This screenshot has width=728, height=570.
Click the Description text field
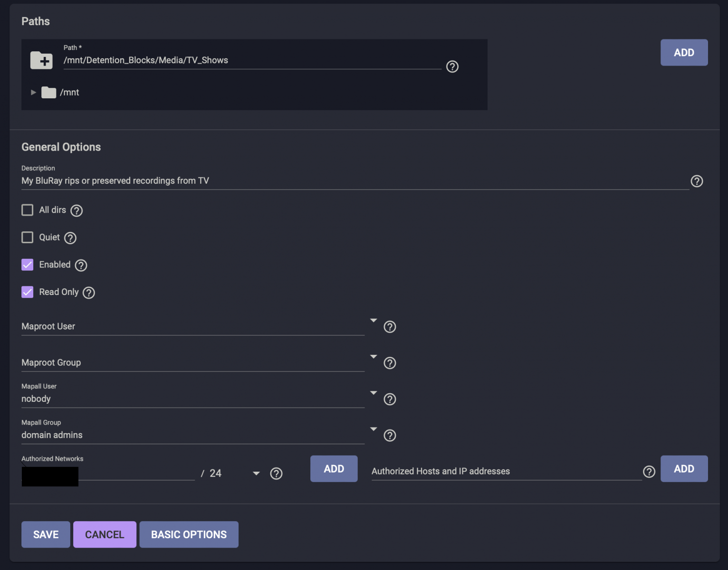[x=355, y=181]
